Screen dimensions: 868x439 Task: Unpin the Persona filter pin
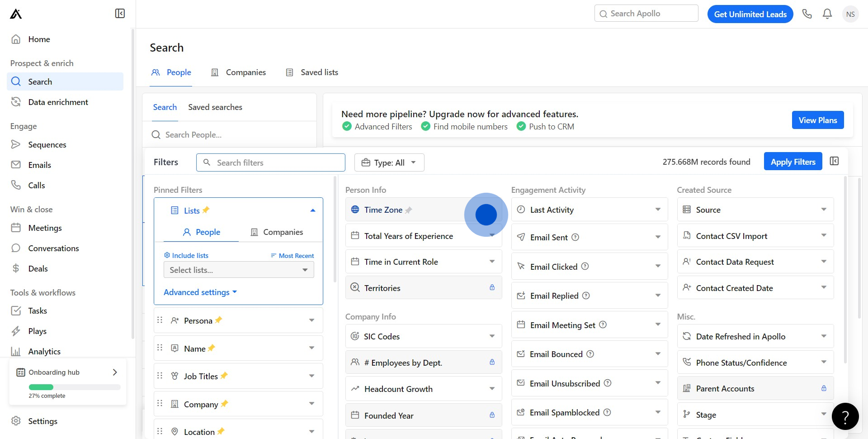(219, 320)
